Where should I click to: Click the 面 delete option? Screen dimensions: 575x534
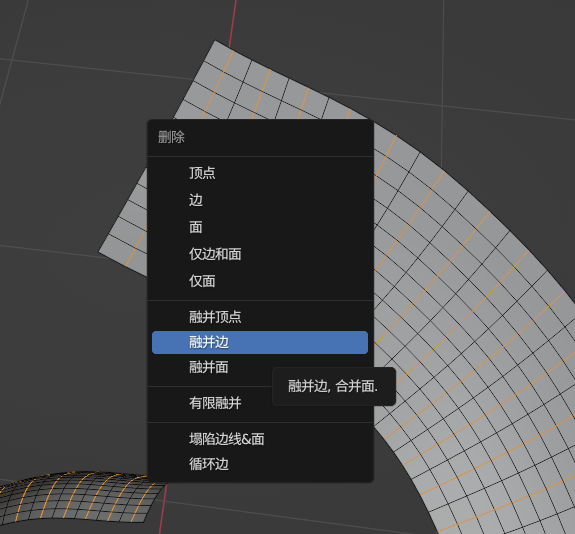click(260, 227)
